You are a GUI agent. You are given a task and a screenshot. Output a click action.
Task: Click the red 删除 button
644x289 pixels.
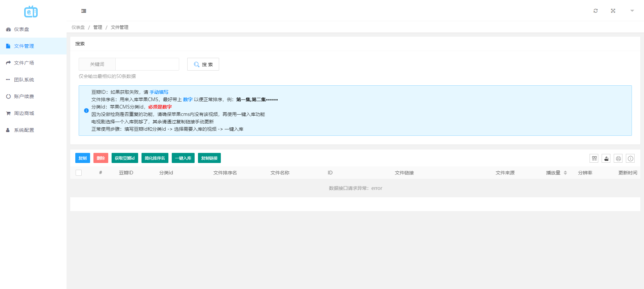click(x=100, y=158)
